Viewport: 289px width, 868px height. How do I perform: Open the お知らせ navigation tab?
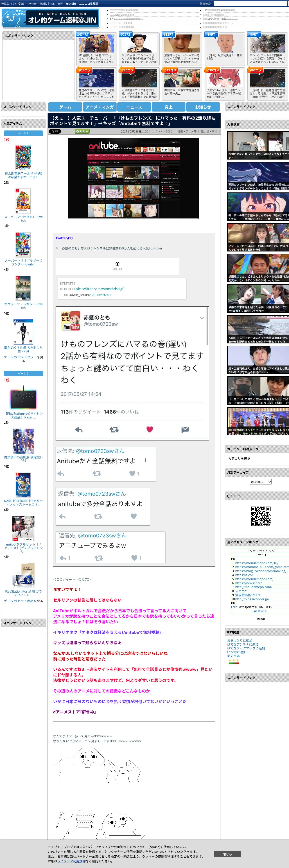tap(203, 107)
